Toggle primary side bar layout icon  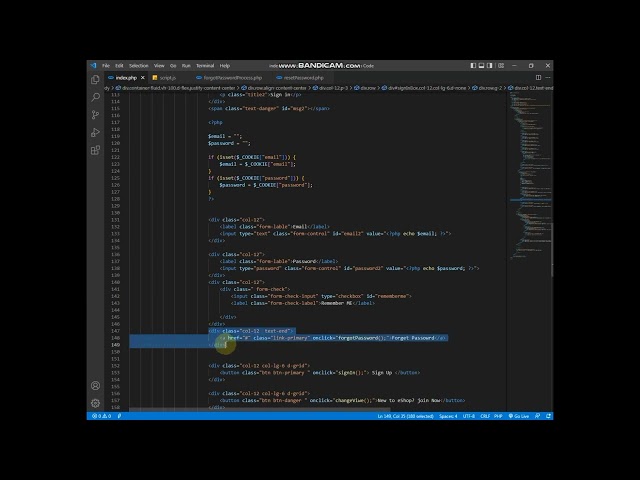pos(473,65)
